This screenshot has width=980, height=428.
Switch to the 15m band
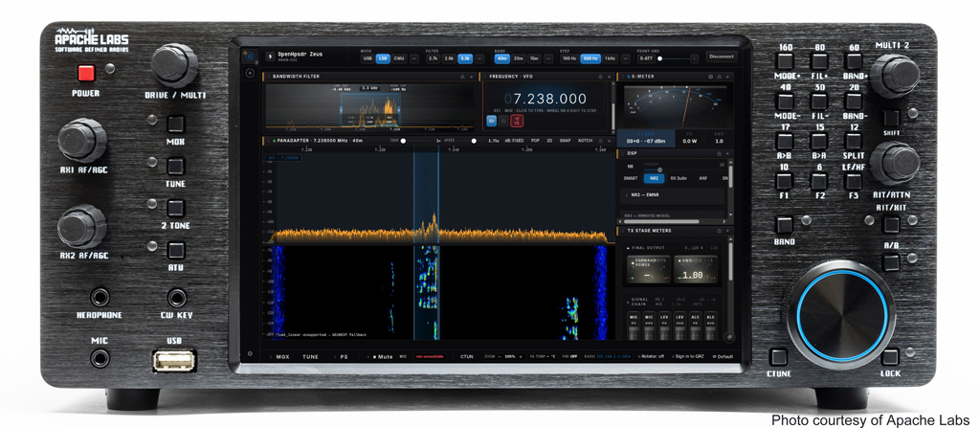(x=534, y=58)
